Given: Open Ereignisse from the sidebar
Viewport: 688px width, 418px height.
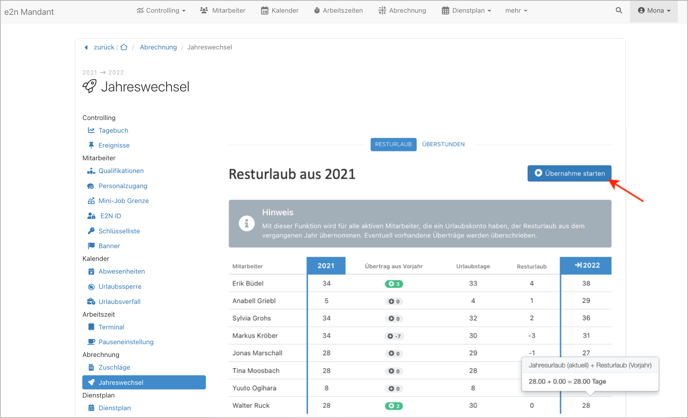Looking at the screenshot, I should pos(114,145).
